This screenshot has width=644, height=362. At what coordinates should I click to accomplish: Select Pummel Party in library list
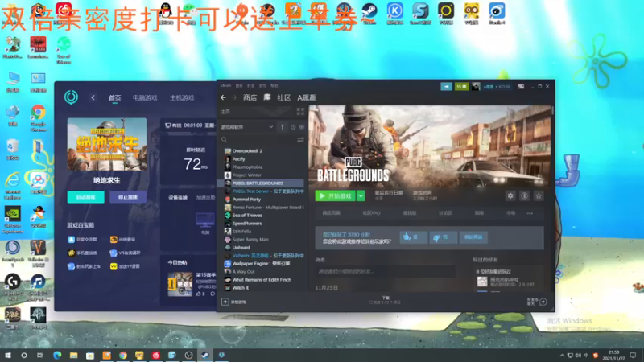coord(246,199)
